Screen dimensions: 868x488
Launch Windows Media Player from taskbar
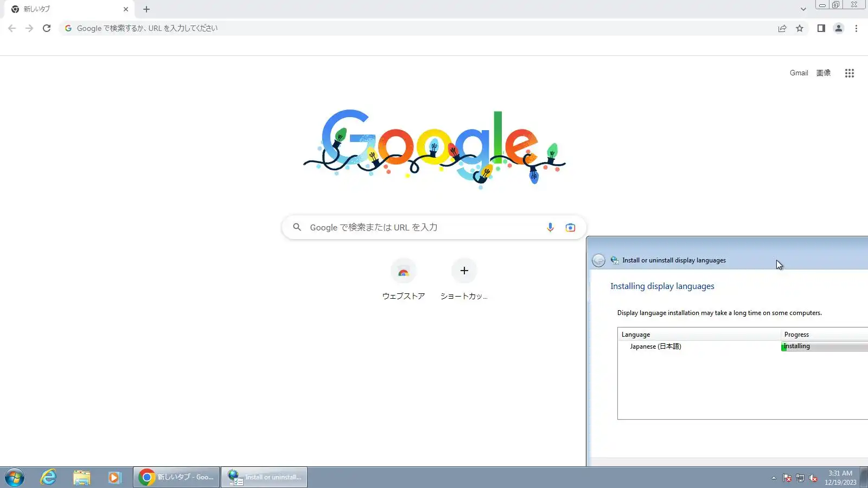point(114,478)
